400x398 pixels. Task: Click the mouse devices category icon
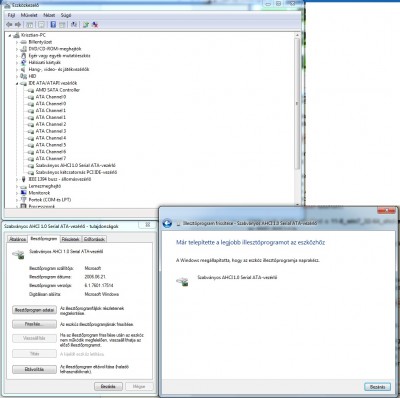point(23,56)
